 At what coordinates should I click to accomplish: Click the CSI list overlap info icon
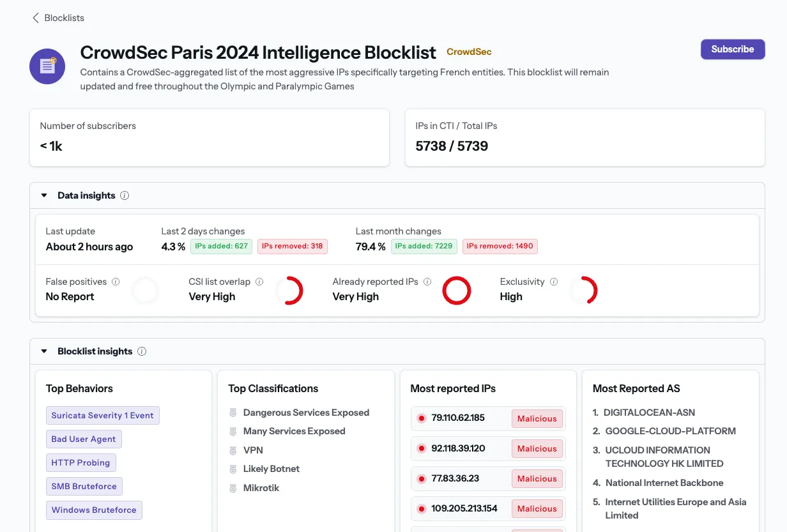click(260, 281)
